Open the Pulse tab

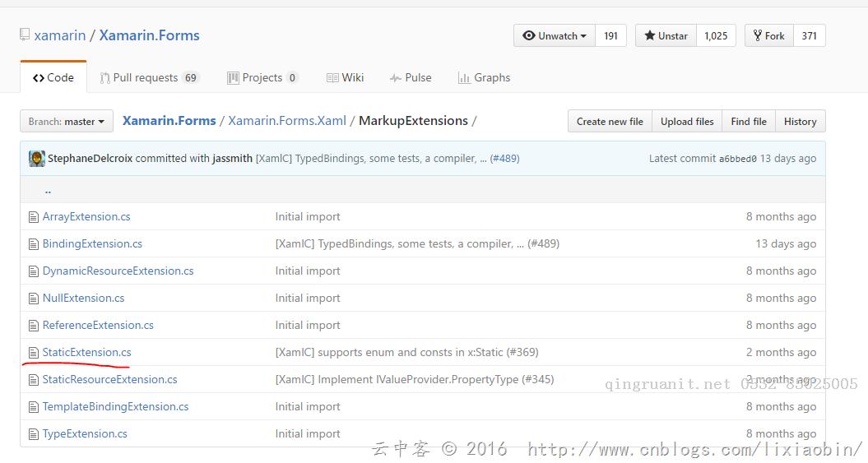(x=411, y=77)
